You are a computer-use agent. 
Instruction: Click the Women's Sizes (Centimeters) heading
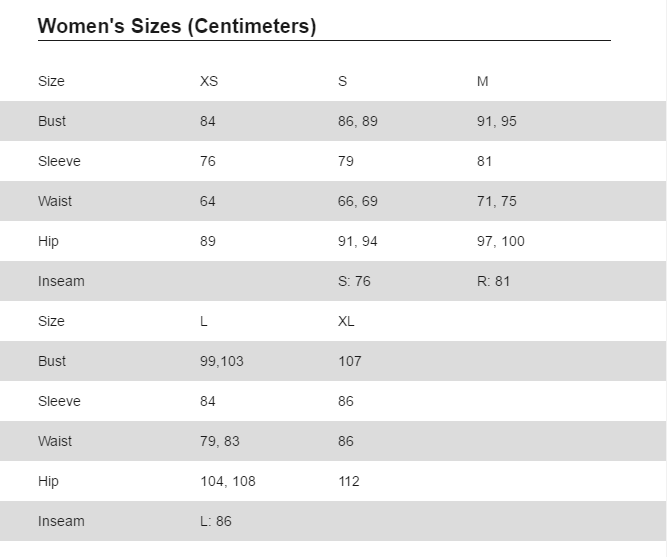(x=177, y=26)
